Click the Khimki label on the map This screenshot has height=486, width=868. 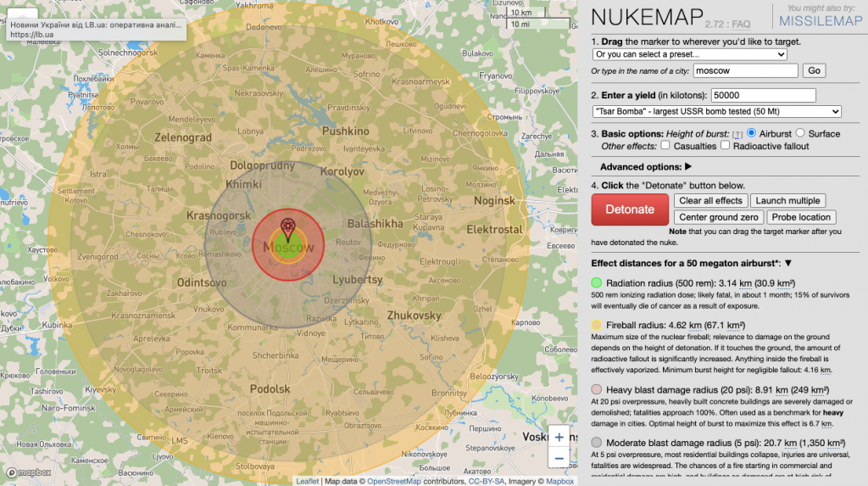tap(243, 185)
